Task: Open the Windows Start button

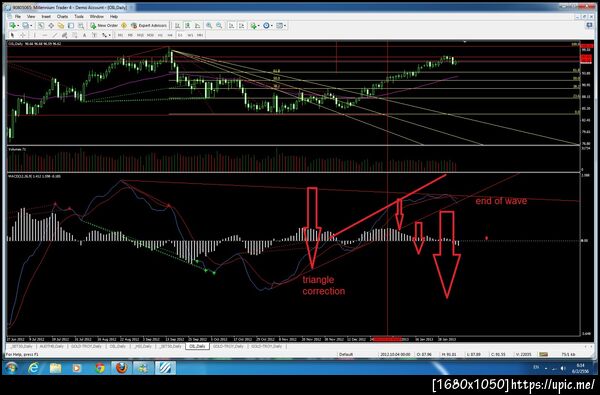Action: (11, 368)
